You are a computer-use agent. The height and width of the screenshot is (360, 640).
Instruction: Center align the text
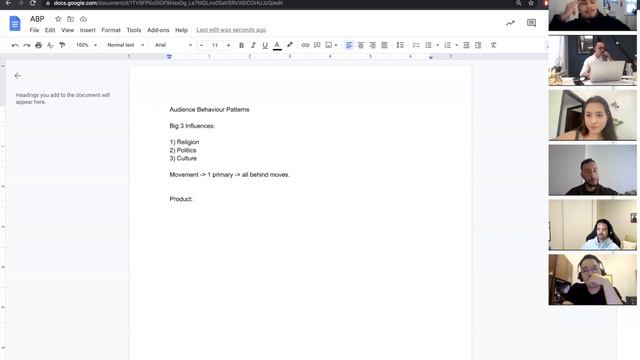[361, 45]
